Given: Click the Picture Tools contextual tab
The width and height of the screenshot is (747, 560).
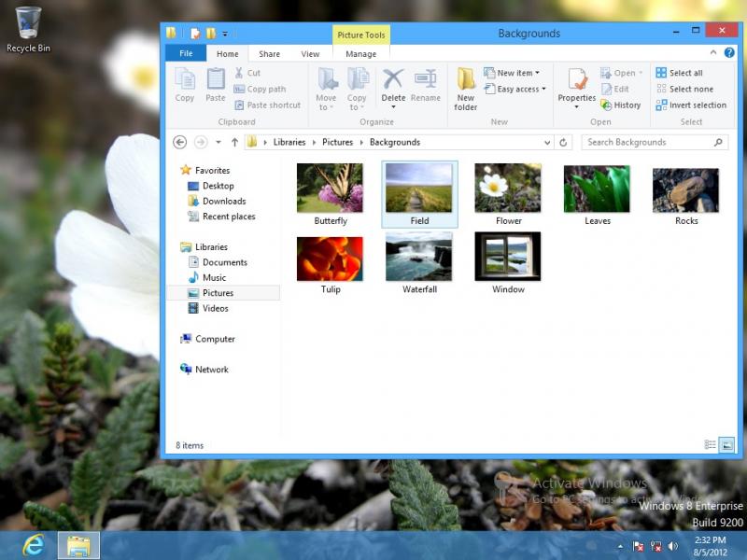Looking at the screenshot, I should 360,35.
